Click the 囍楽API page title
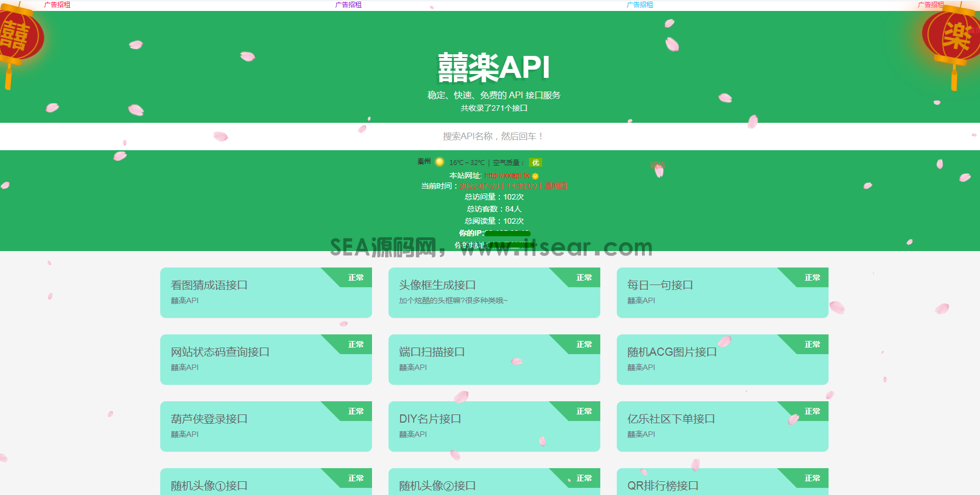 (x=494, y=67)
